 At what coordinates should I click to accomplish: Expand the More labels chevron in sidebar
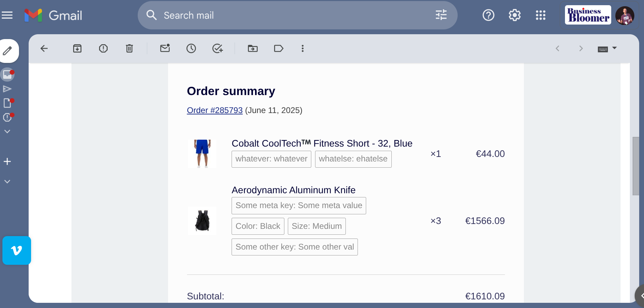point(7,131)
